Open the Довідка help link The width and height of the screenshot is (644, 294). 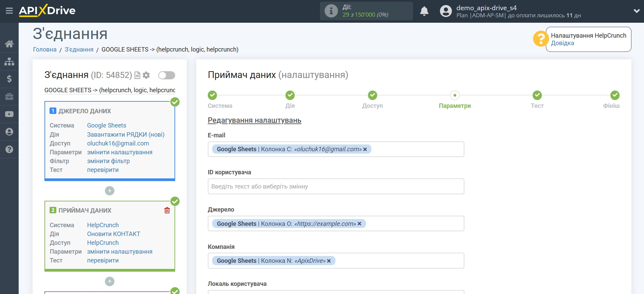[562, 43]
